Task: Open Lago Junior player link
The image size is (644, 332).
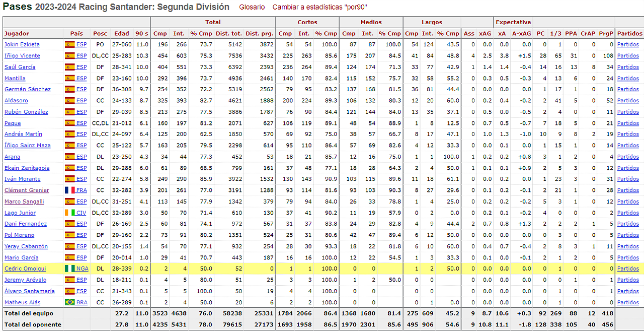Action: click(x=20, y=213)
